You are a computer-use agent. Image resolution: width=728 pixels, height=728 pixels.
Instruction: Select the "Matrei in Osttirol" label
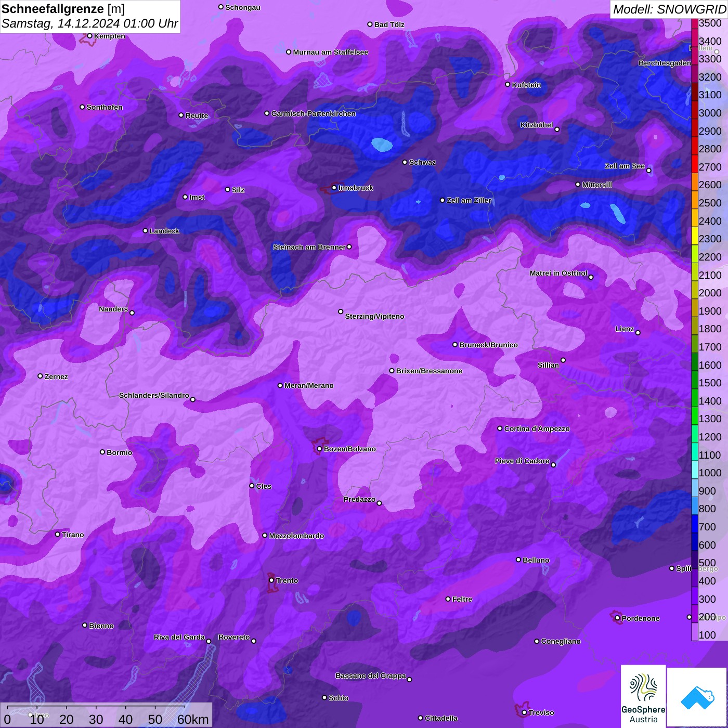pyautogui.click(x=558, y=273)
